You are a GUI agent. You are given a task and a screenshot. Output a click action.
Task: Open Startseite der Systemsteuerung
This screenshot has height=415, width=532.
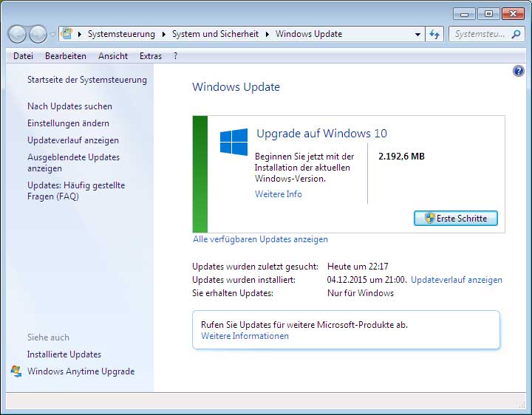point(87,80)
